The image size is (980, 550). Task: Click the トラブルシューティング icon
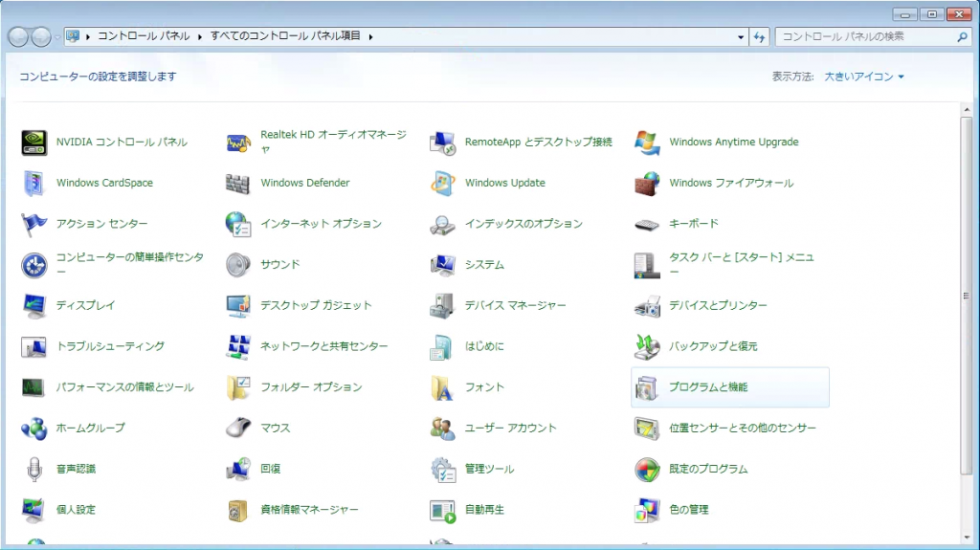[x=33, y=346]
